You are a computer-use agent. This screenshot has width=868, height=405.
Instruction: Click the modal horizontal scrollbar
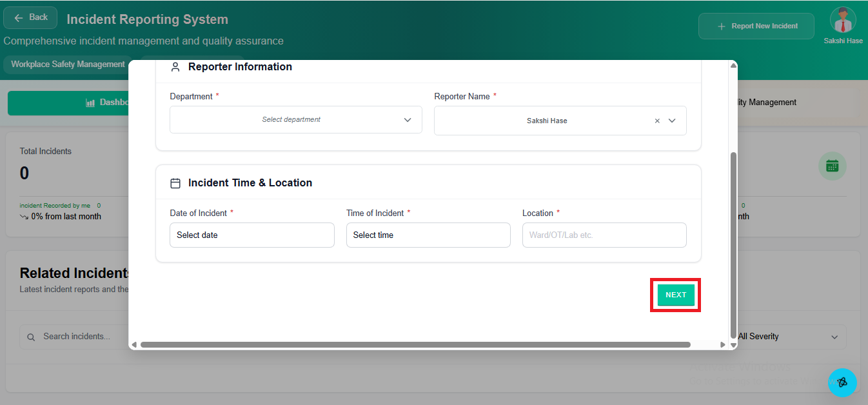click(x=415, y=344)
